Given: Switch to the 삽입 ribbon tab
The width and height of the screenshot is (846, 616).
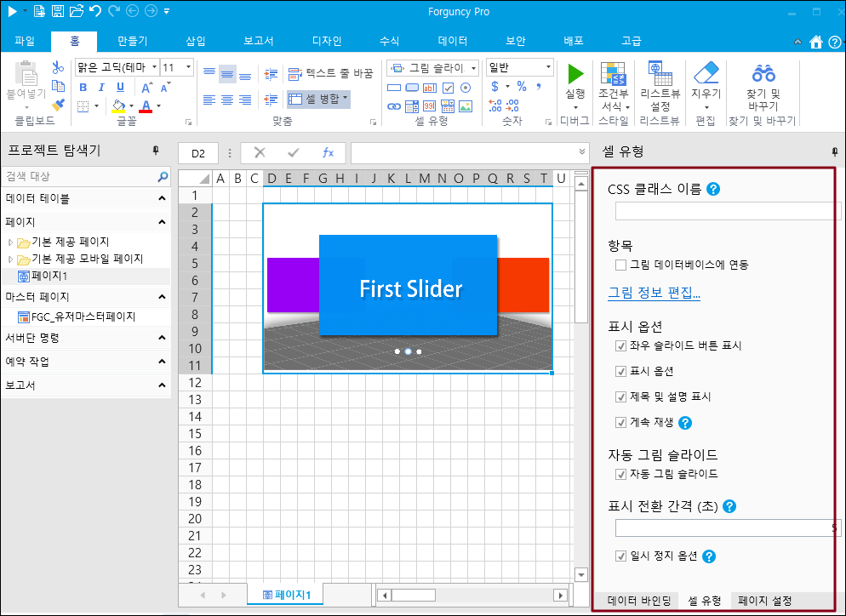Looking at the screenshot, I should pos(195,41).
